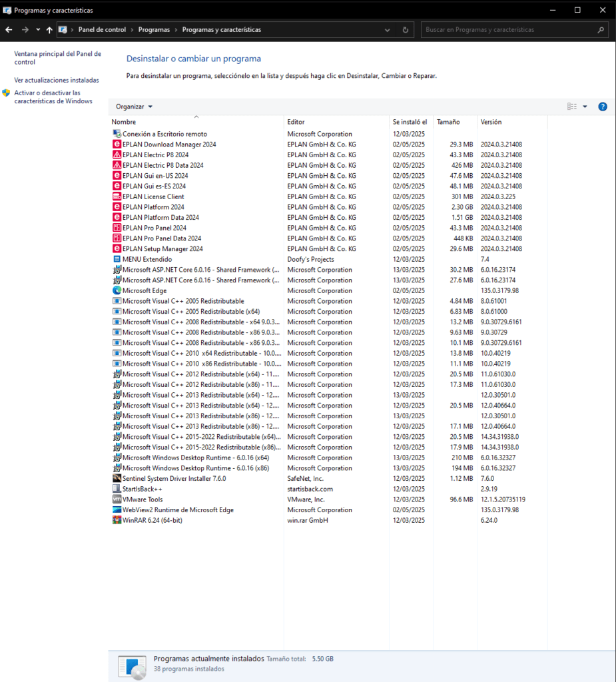The width and height of the screenshot is (616, 682).
Task: Click the win.rar GmbH editor cell
Action: [x=308, y=520]
